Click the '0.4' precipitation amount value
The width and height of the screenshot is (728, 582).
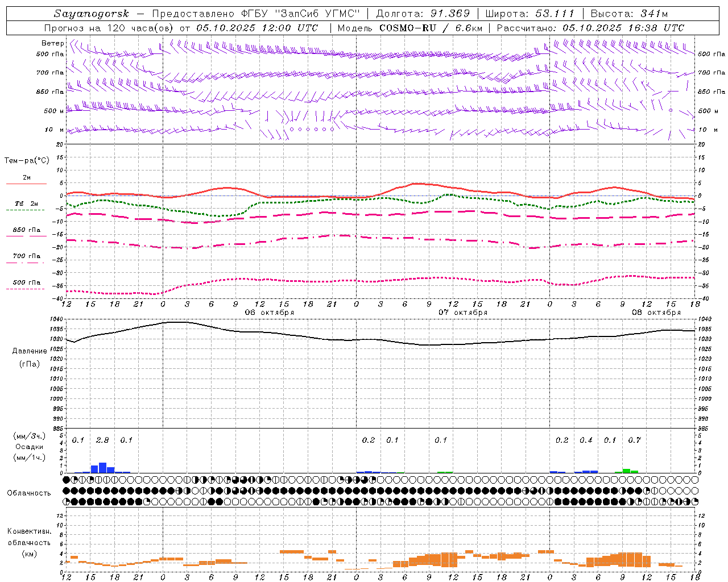(x=586, y=440)
